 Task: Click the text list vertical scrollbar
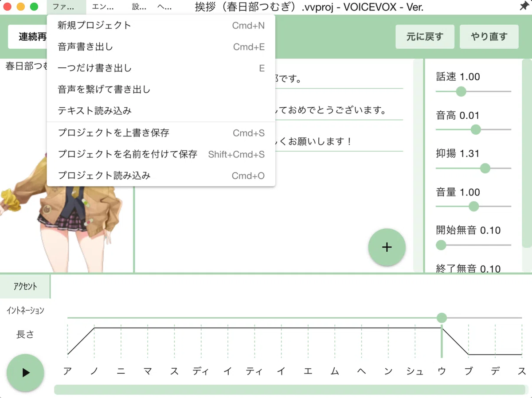point(418,165)
